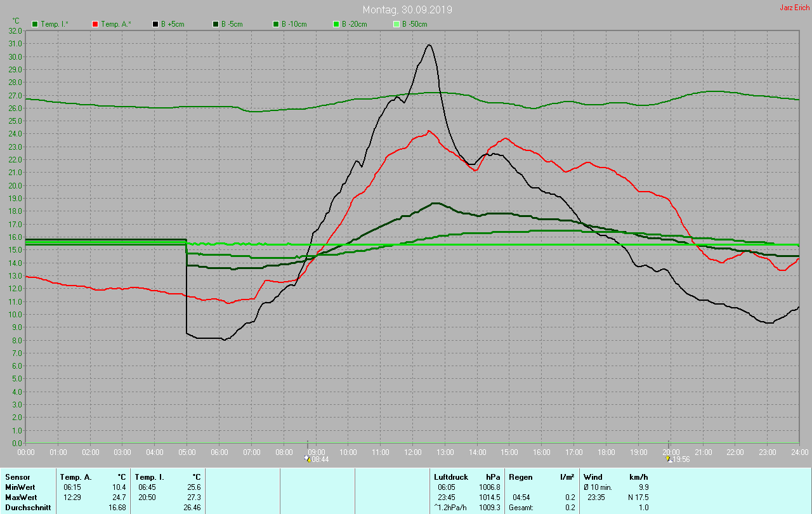Click the MaxWert row label
This screenshot has height=514, width=812.
[x=21, y=497]
